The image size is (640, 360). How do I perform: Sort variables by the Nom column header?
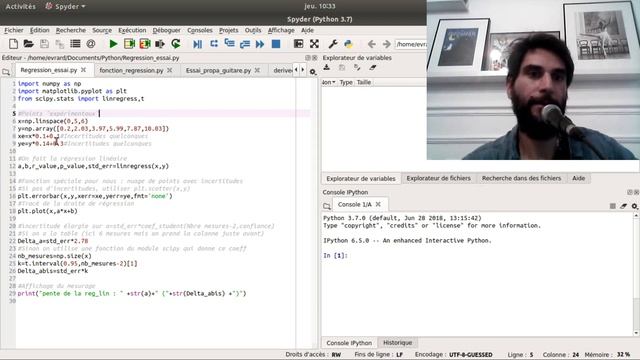coord(328,82)
